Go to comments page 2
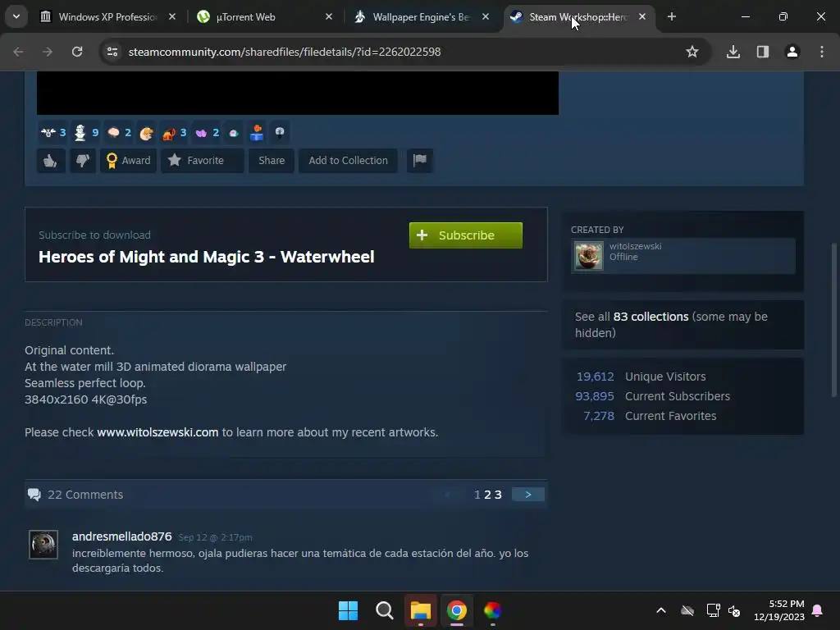This screenshot has width=840, height=630. pyautogui.click(x=487, y=495)
